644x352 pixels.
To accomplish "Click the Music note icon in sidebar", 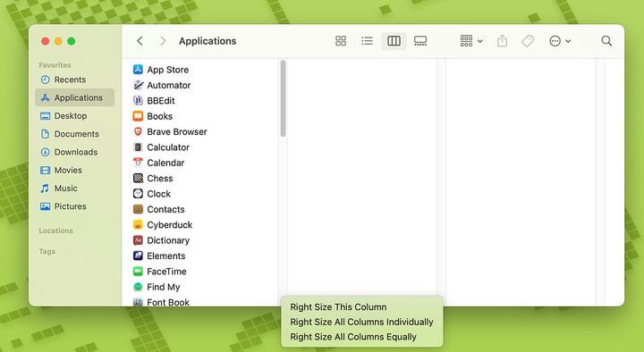I will tap(45, 188).
